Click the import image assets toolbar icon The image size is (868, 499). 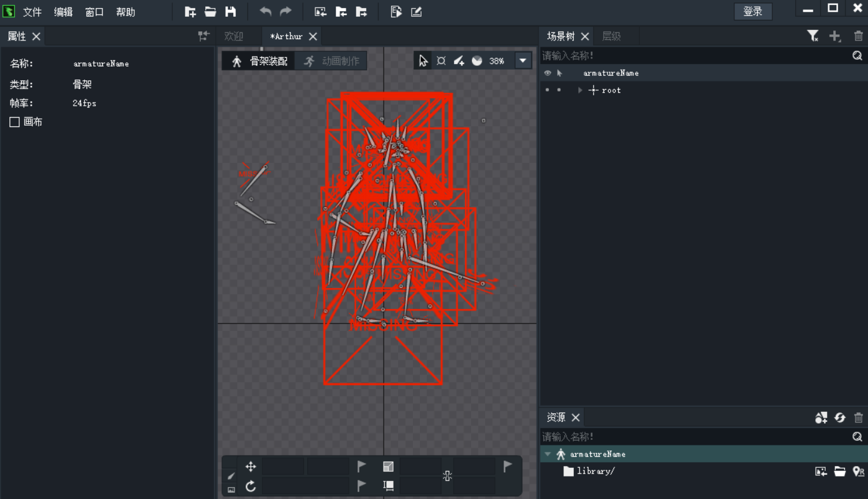click(x=320, y=12)
